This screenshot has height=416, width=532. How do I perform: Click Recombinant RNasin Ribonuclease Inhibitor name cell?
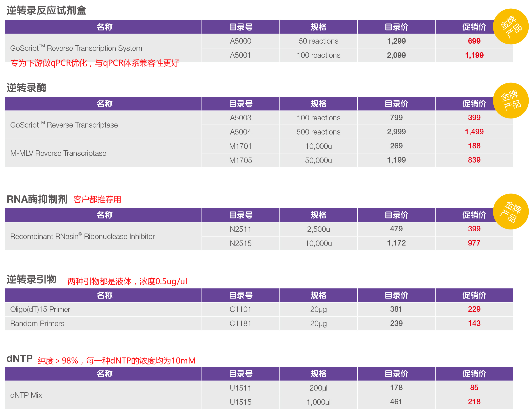(103, 236)
